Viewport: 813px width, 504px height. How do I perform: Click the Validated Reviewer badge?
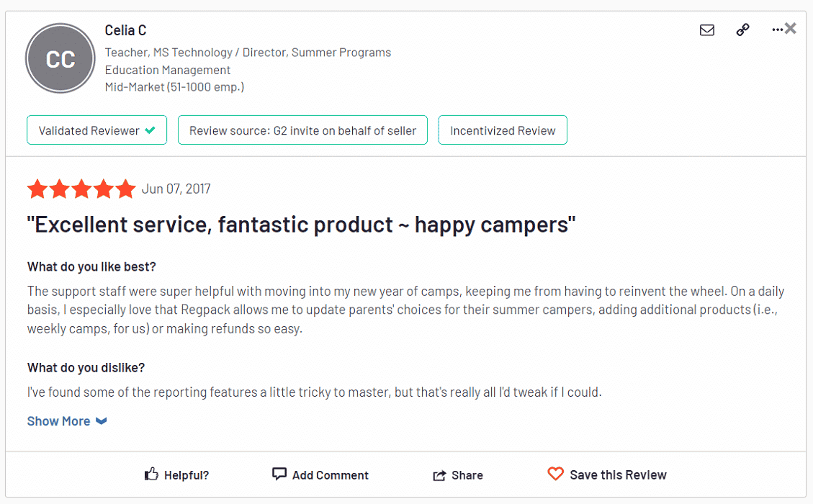tap(96, 130)
